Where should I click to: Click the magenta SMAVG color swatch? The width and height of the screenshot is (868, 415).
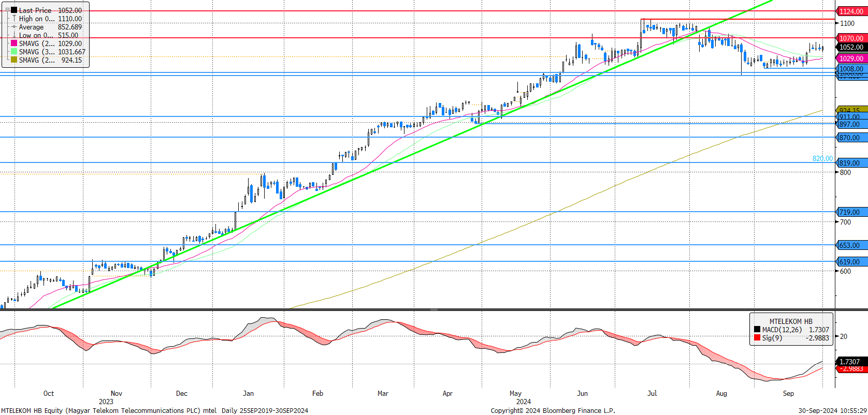tap(14, 43)
